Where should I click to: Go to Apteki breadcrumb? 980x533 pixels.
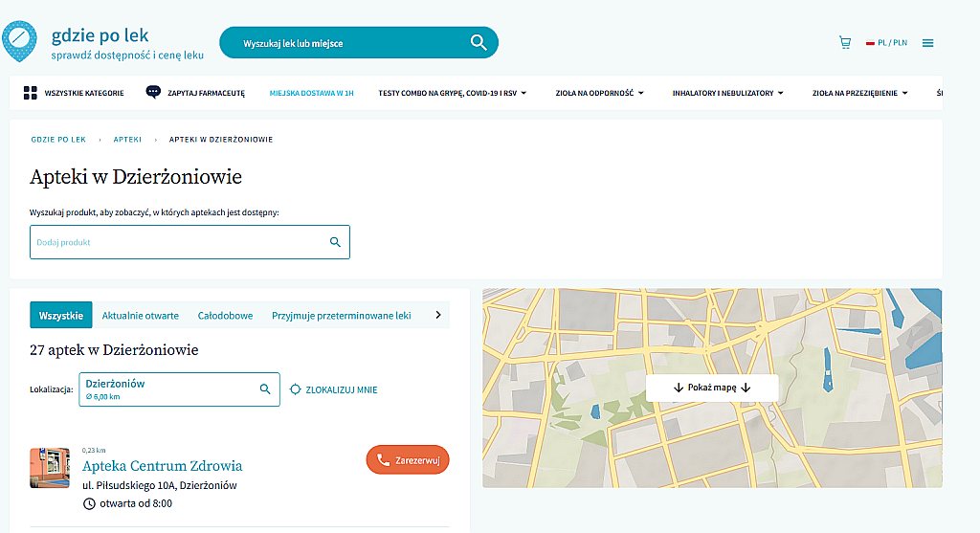click(x=127, y=140)
